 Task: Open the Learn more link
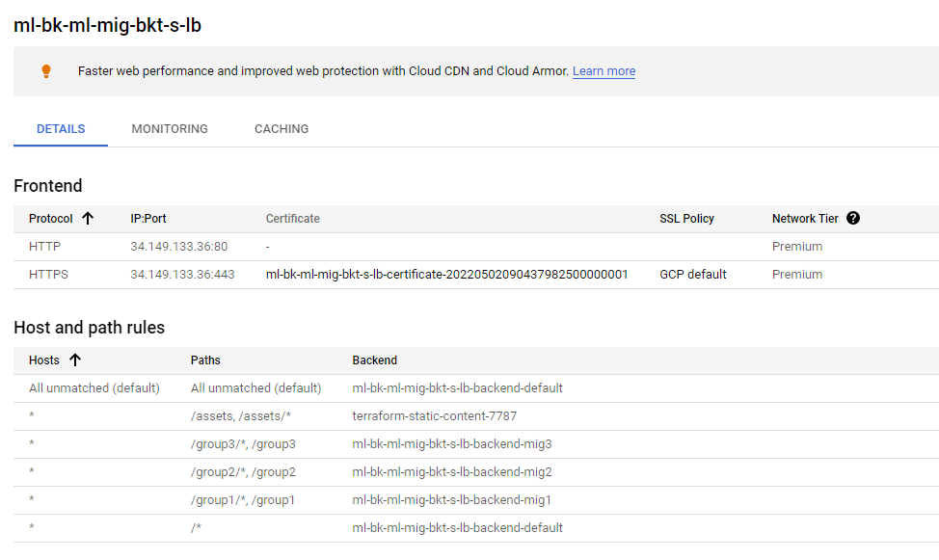[604, 71]
